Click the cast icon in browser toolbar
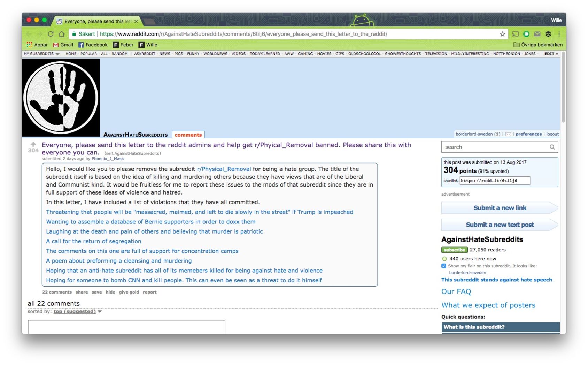The height and width of the screenshot is (365, 588). 516,34
